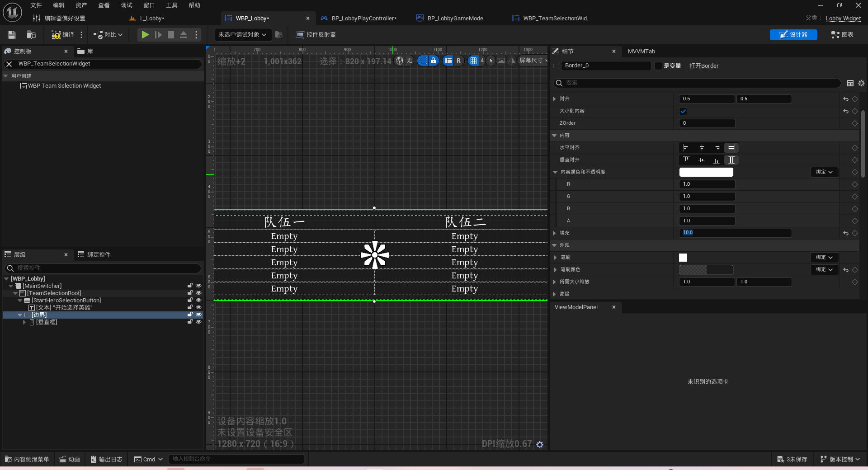Screen dimensions: 868x470
Task: Open the play options three-dot menu
Action: point(196,35)
